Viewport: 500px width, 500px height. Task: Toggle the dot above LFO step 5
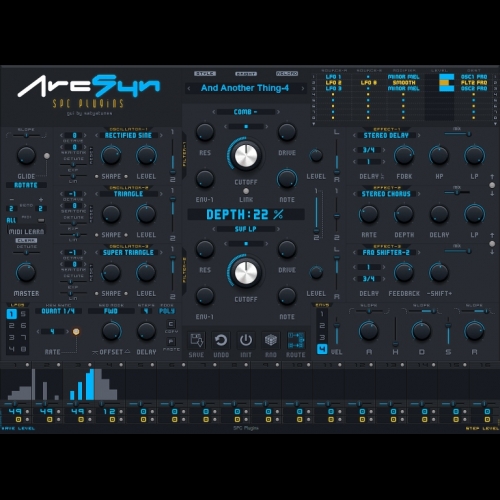pyautogui.click(x=152, y=365)
